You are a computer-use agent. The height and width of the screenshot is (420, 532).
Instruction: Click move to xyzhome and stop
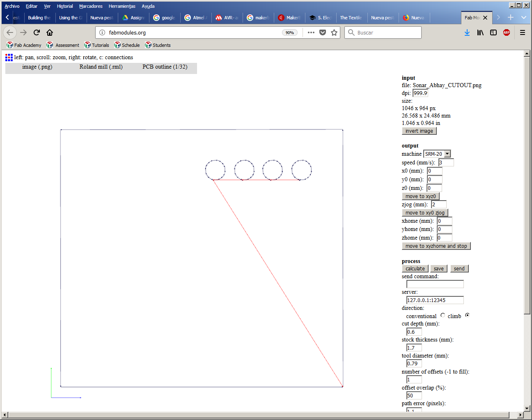[x=436, y=246]
